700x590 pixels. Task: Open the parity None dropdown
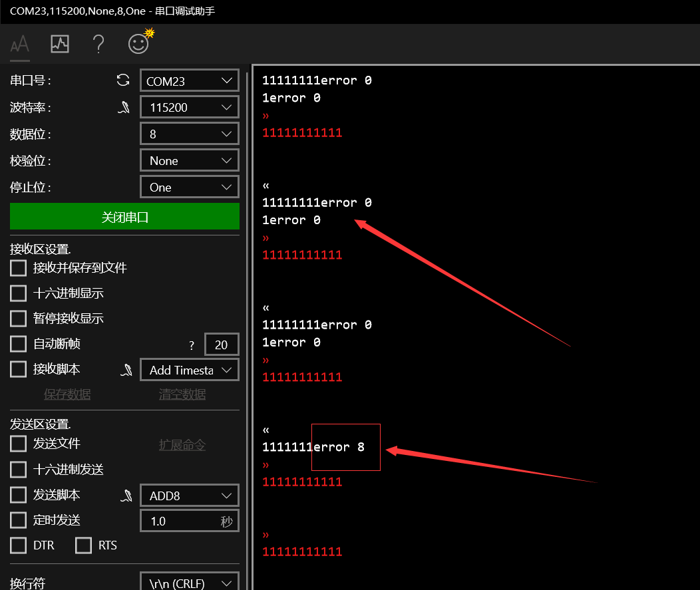(x=189, y=161)
